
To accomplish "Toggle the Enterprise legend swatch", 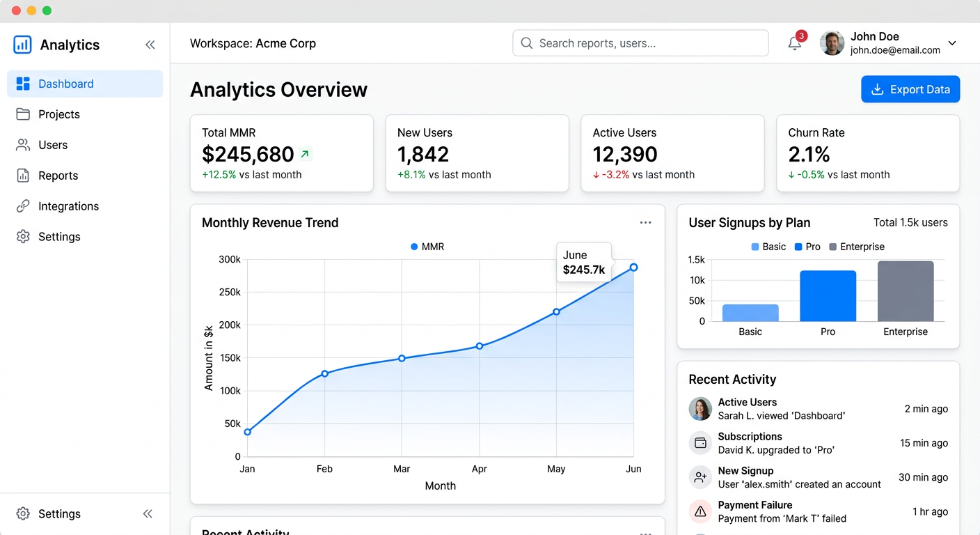I will tap(832, 246).
